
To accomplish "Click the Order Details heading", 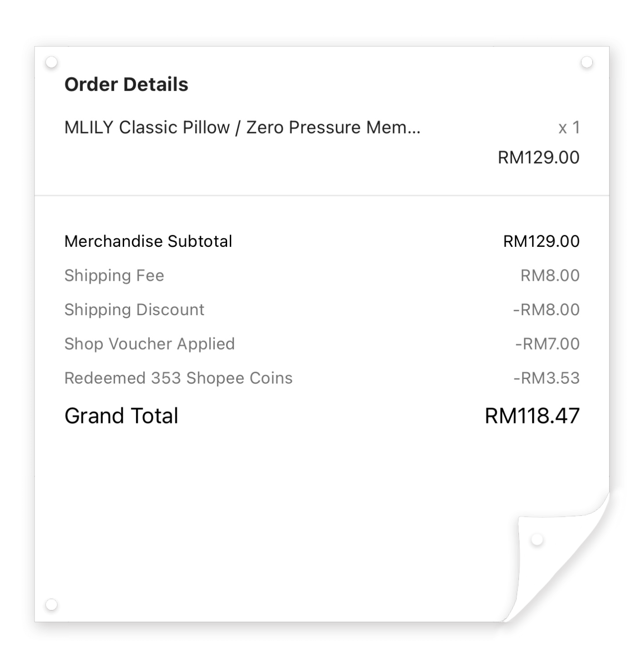I will pyautogui.click(x=126, y=85).
